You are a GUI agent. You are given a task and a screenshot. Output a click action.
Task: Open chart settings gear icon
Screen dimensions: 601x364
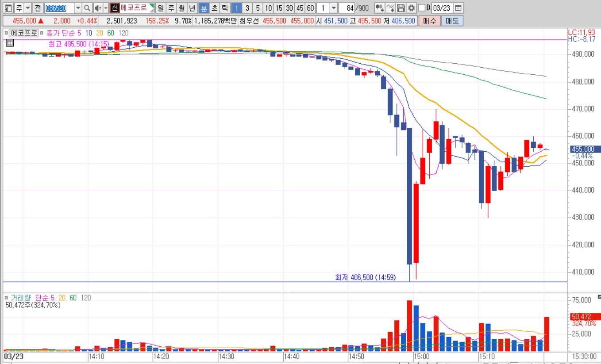[411, 8]
